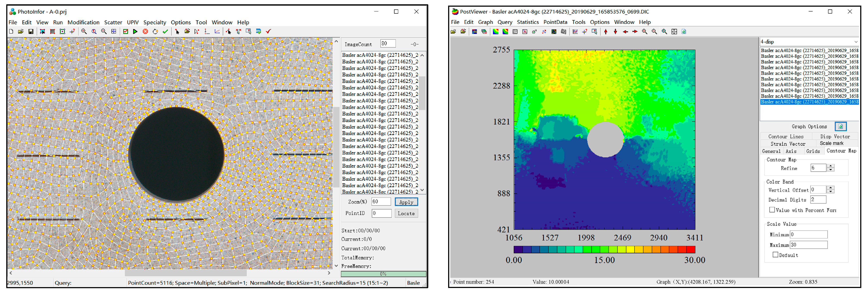Click the refresh page icon in PostViewer toolbar
The width and height of the screenshot is (868, 294).
(x=684, y=32)
